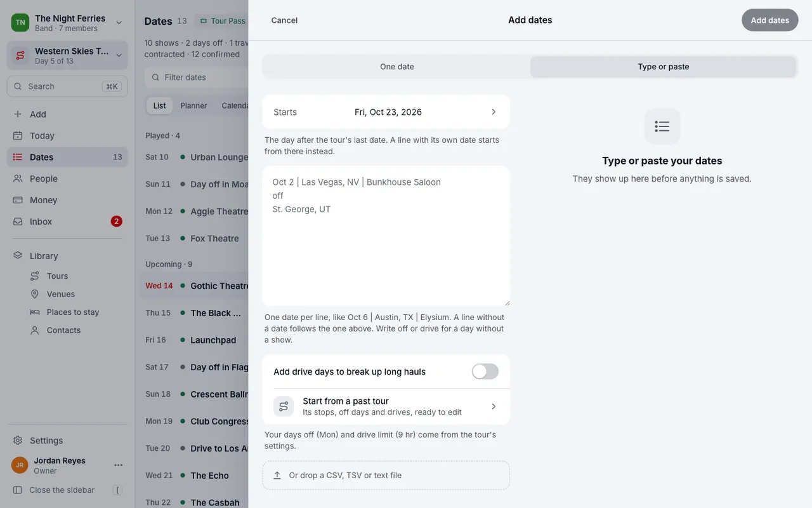Open the Starts date chevron
Screen dimensions: 812x508
[494, 112]
